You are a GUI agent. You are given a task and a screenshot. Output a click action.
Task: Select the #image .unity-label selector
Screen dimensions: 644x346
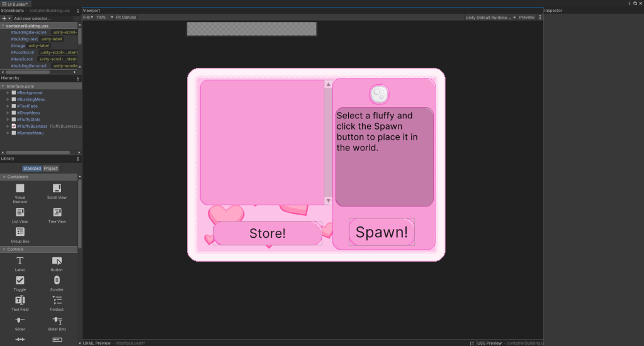point(30,45)
